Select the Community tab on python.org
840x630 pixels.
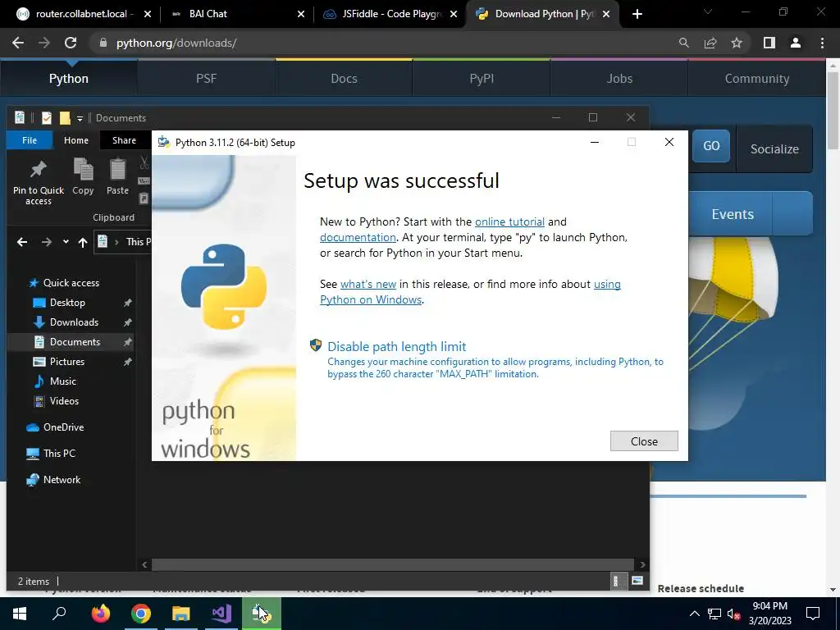[757, 78]
